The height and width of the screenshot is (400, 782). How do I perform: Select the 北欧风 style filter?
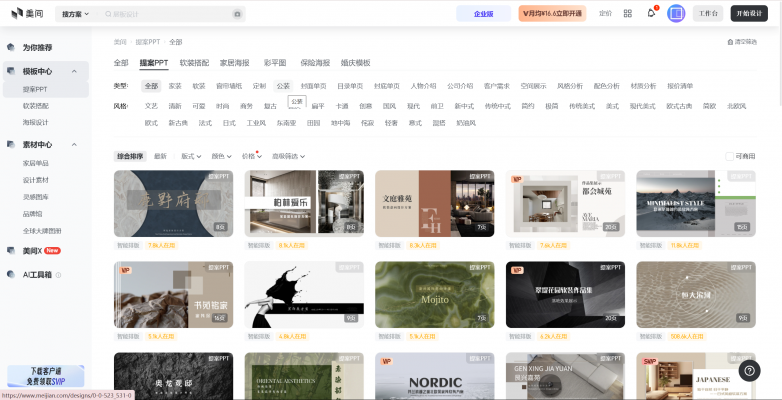737,106
